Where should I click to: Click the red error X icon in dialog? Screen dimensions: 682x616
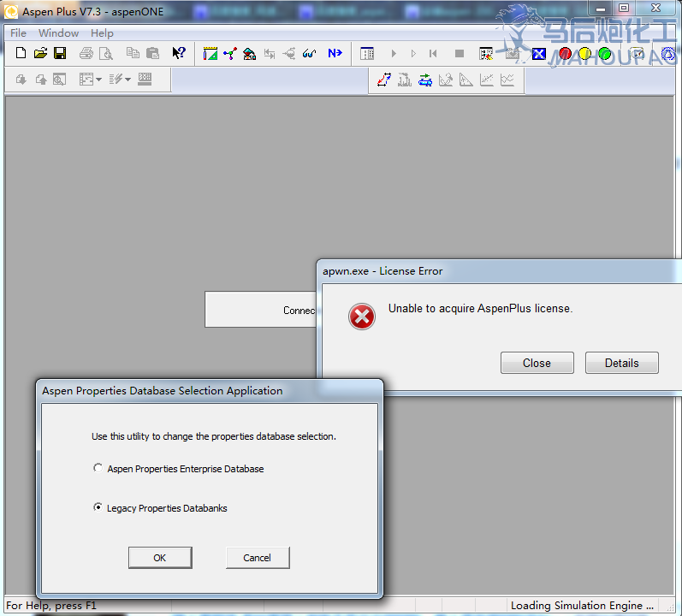point(361,317)
